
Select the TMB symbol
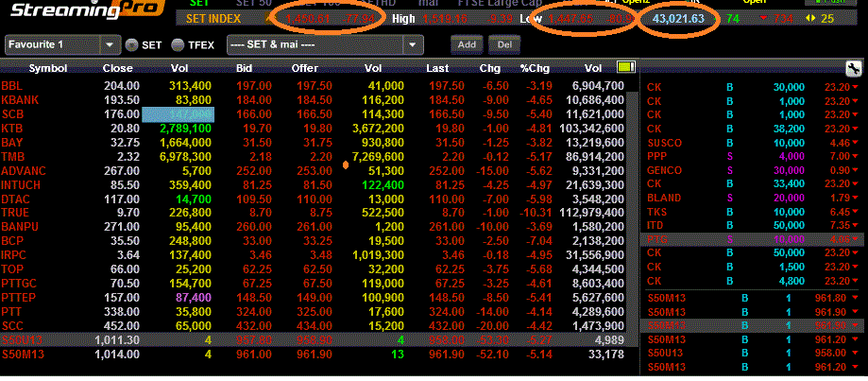point(12,157)
